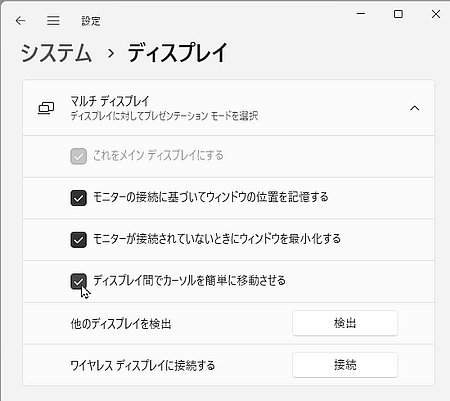Click the 接続 button
450x401 pixels.
point(345,365)
